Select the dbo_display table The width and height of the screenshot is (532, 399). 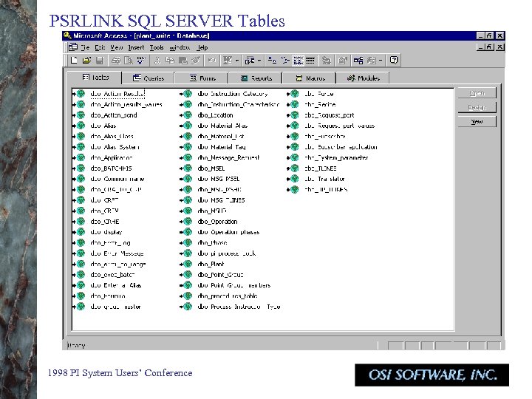pyautogui.click(x=106, y=232)
